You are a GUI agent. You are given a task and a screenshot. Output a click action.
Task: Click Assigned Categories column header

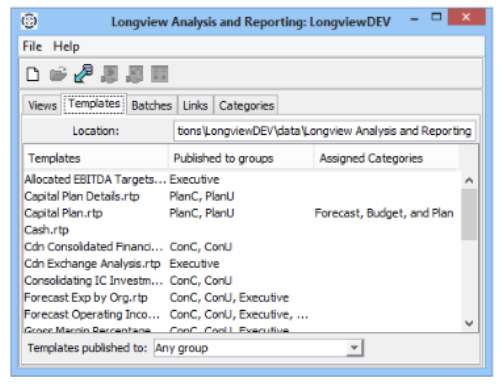386,158
